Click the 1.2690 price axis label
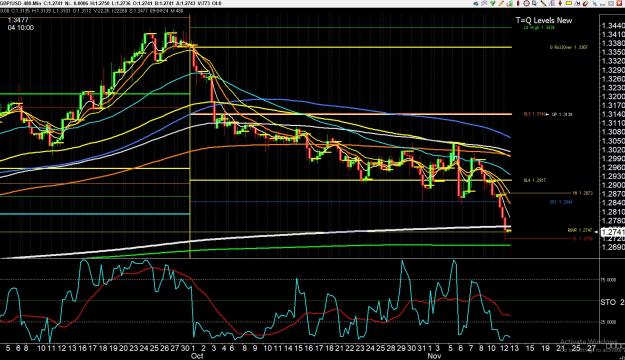 [613, 248]
